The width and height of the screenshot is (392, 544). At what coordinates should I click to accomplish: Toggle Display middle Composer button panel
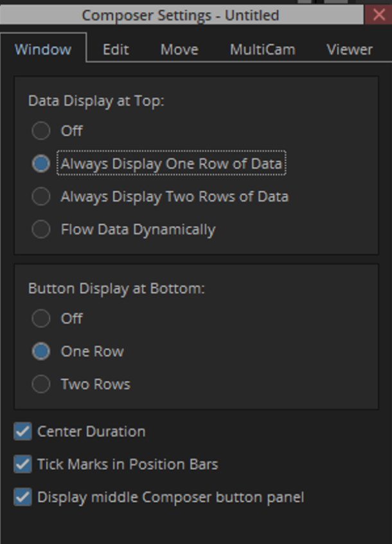pyautogui.click(x=23, y=496)
